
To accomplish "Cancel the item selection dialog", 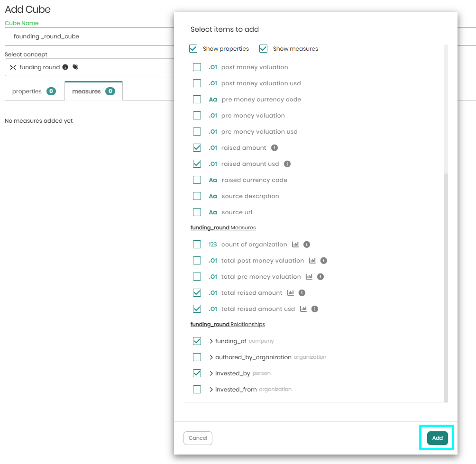I will pyautogui.click(x=198, y=438).
